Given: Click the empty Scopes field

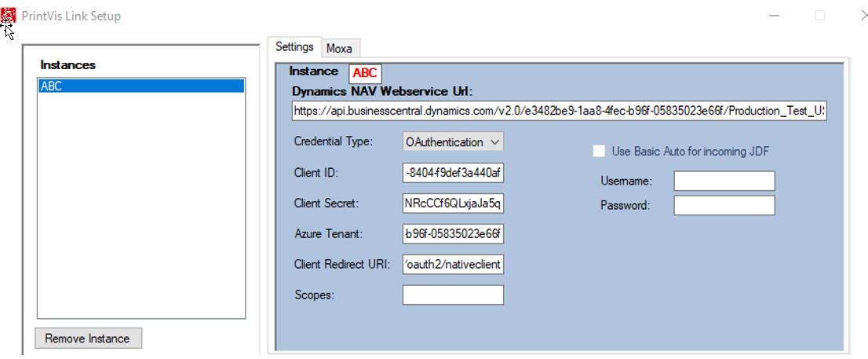Looking at the screenshot, I should pos(453,295).
